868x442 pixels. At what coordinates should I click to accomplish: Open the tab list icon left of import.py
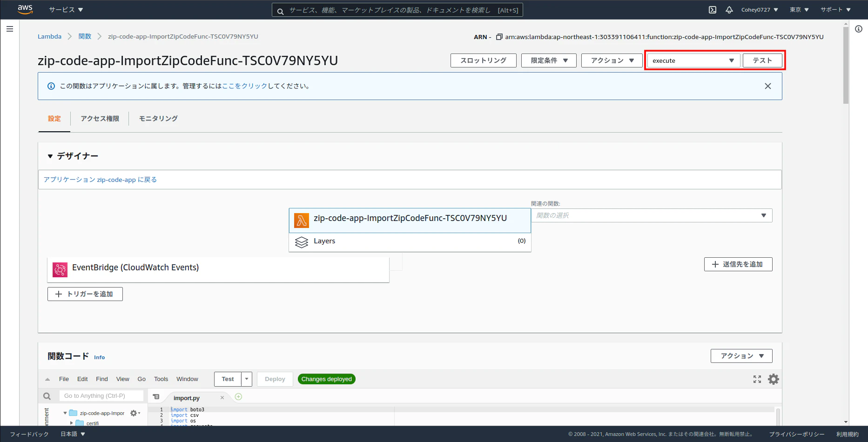[156, 397]
